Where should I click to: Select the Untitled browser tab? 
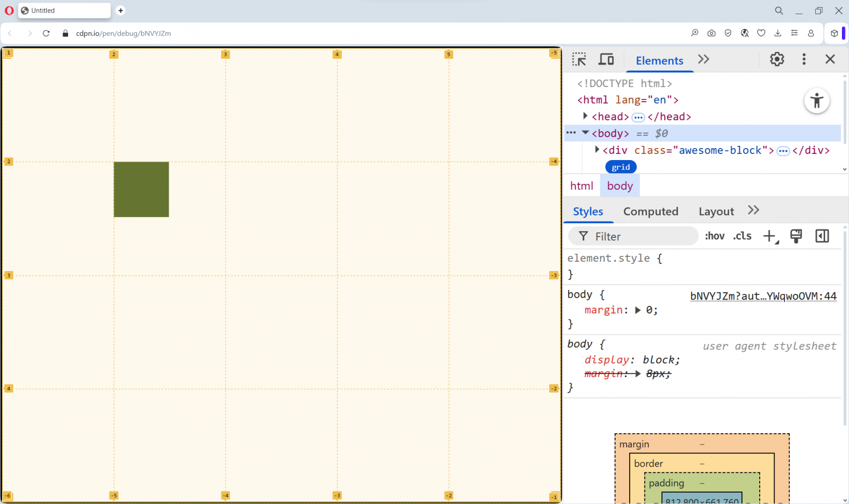(x=64, y=10)
